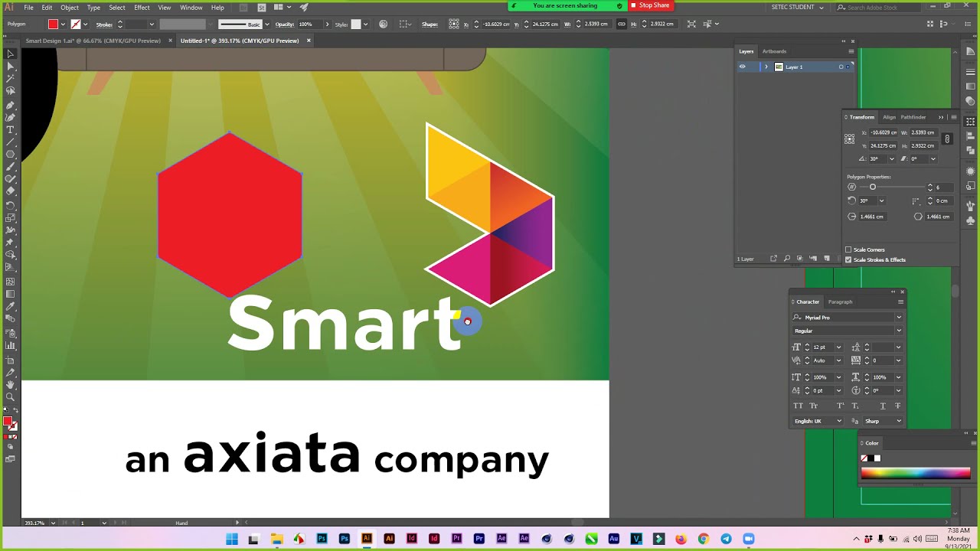980x551 pixels.
Task: Open the font family dropdown (Myriad Pro)
Action: point(898,318)
